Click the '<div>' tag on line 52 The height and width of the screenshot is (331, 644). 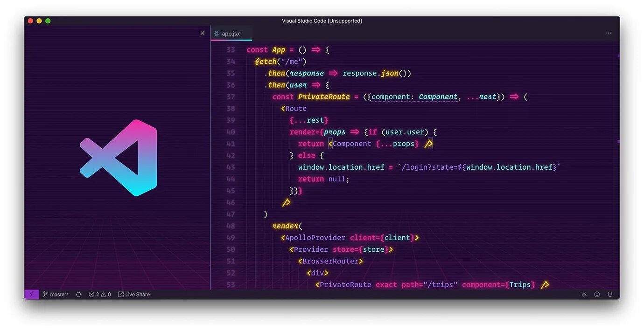pos(317,273)
